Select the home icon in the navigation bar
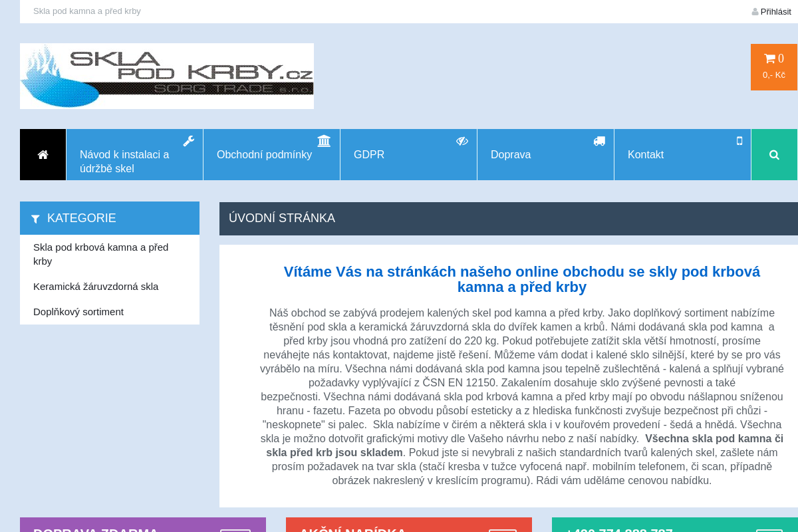Image resolution: width=798 pixels, height=532 pixels. (43, 154)
